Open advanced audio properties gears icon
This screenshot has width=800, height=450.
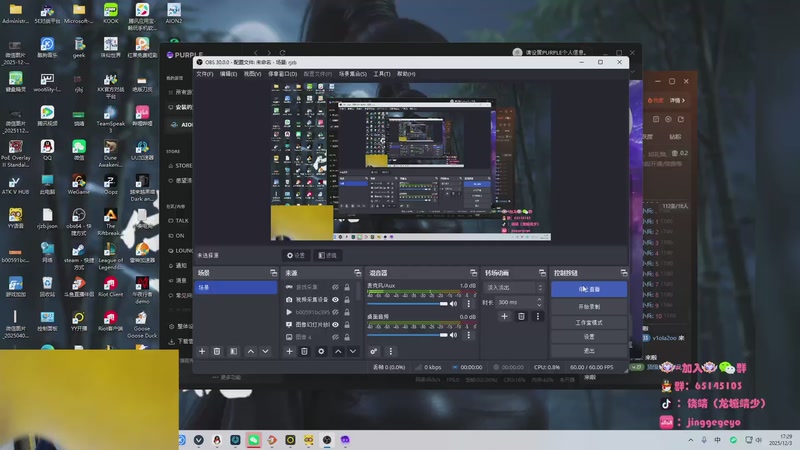pos(373,351)
